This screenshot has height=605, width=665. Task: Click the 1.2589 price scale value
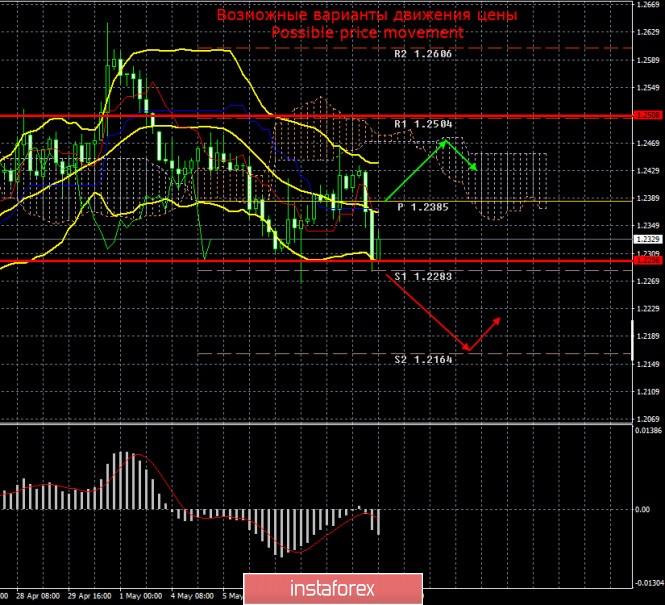pos(648,60)
